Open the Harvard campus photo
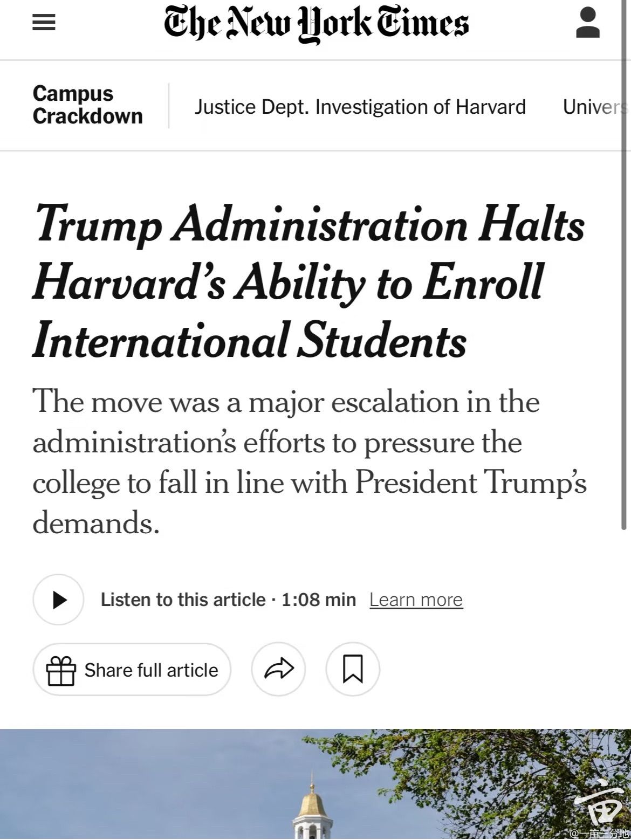Image resolution: width=631 pixels, height=840 pixels. coord(315,784)
